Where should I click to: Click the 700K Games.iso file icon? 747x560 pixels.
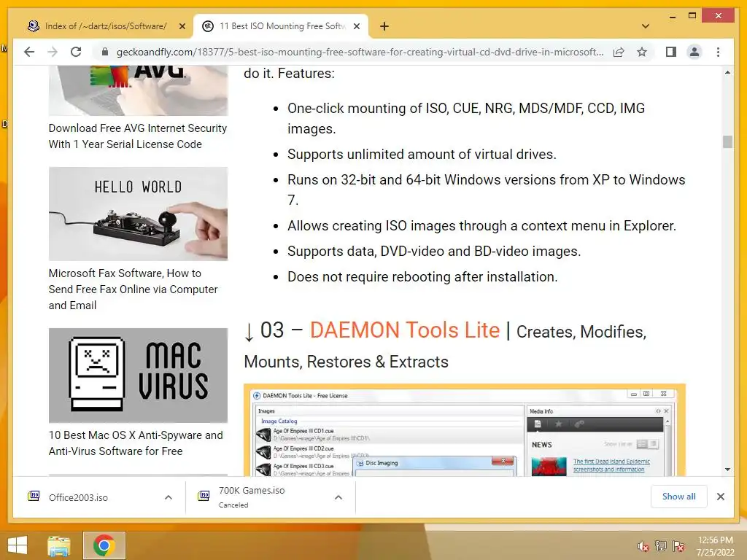pyautogui.click(x=204, y=496)
